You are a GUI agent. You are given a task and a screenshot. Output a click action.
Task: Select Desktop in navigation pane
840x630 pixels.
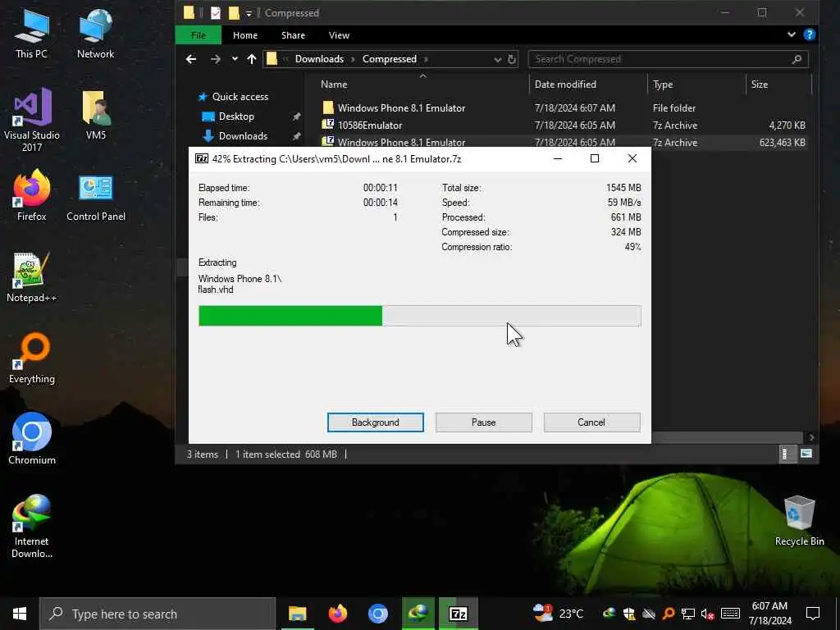(x=236, y=116)
